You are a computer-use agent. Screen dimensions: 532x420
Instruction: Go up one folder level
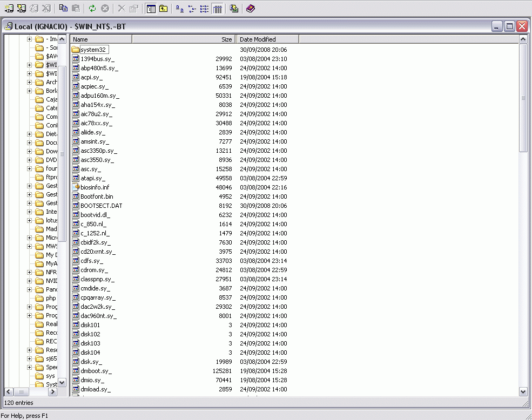[163, 9]
